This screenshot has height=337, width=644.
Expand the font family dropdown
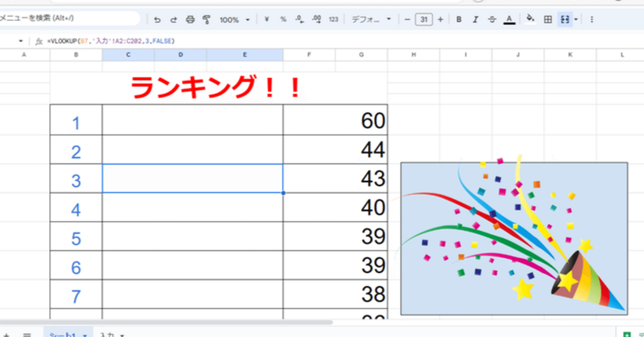[371, 20]
